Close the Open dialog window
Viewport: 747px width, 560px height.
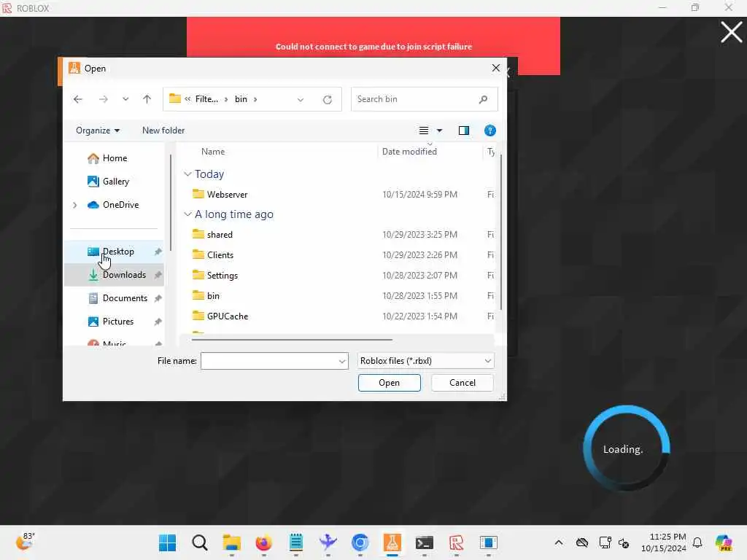(496, 68)
